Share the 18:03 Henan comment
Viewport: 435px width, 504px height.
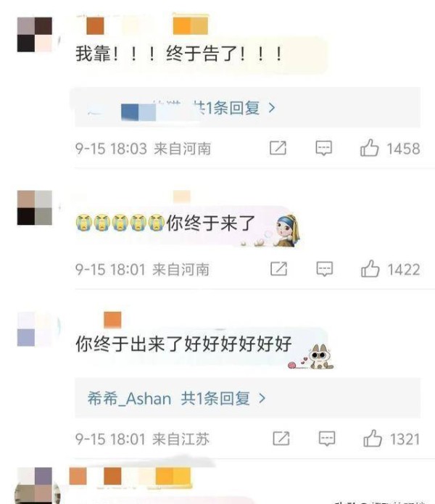[278, 148]
